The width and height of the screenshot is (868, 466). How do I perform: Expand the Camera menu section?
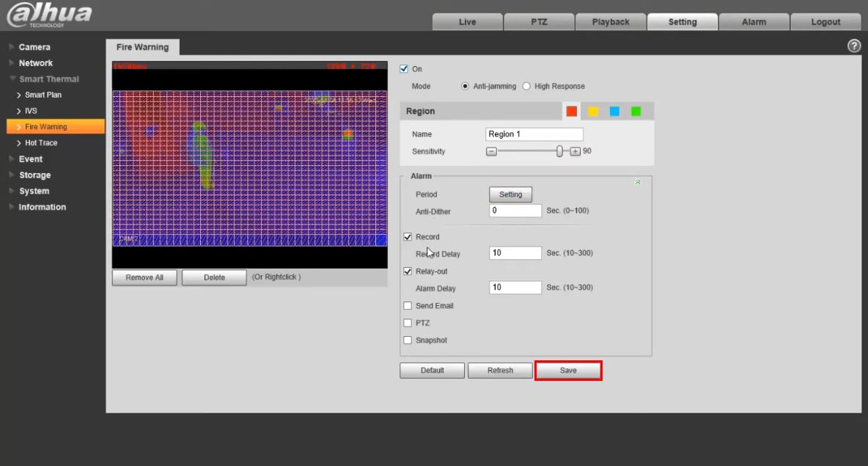34,47
